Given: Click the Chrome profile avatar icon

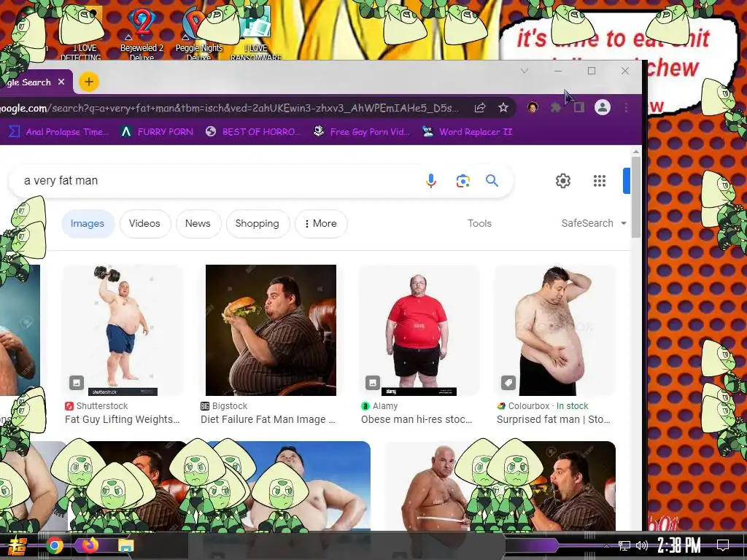Looking at the screenshot, I should pos(602,108).
